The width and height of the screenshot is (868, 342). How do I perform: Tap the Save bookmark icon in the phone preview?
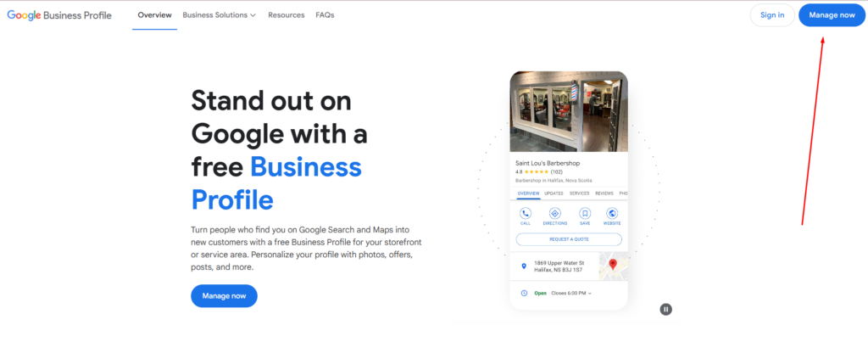(585, 213)
